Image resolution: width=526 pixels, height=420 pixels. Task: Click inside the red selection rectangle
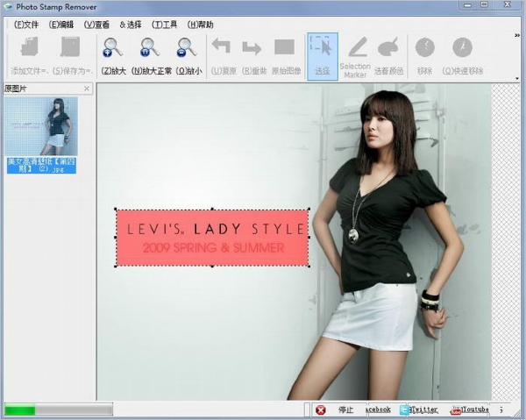212,238
